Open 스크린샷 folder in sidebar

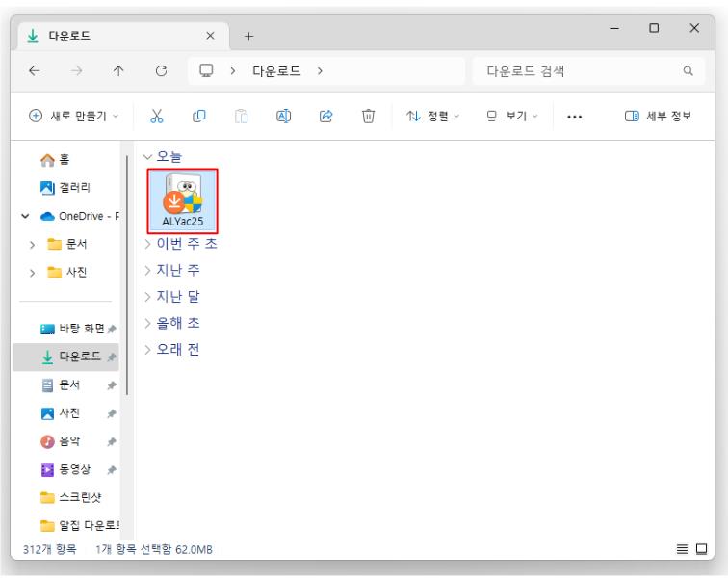pyautogui.click(x=70, y=498)
